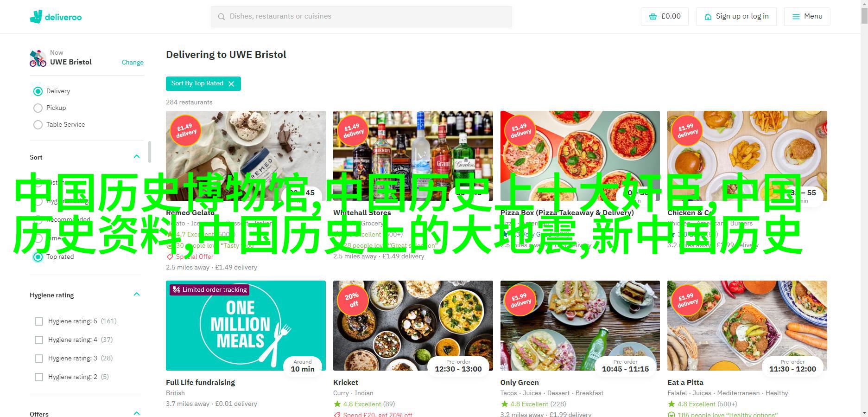Click the 20% off badge on Kricket

tap(352, 300)
